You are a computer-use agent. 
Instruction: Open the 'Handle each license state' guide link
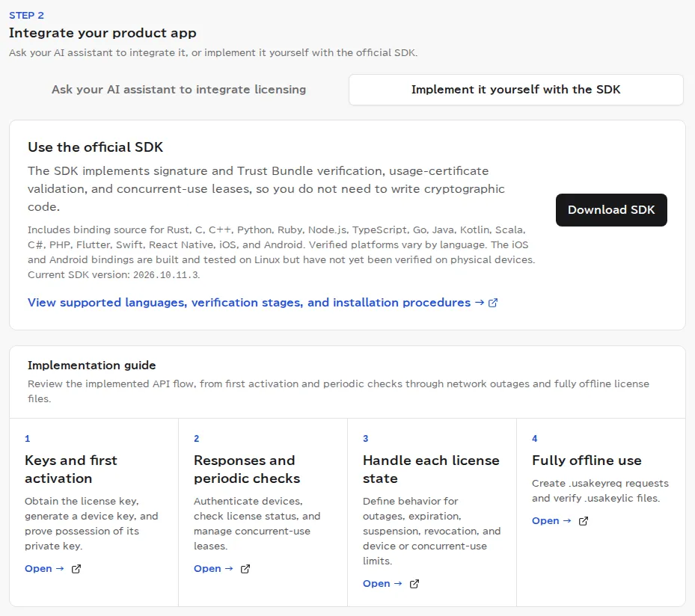click(382, 584)
